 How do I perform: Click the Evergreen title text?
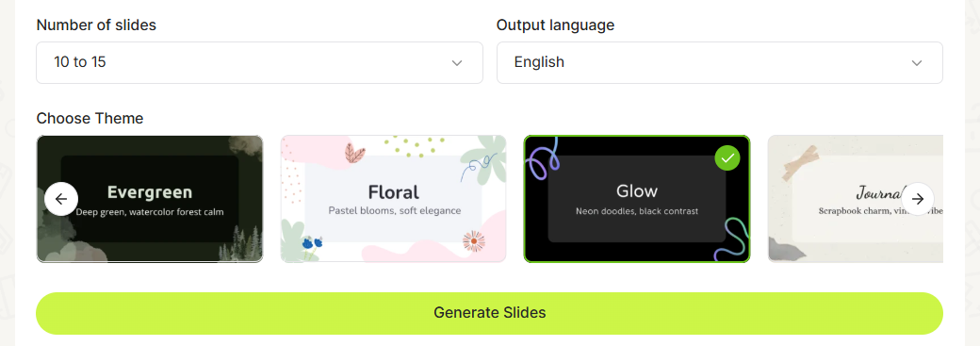click(150, 191)
